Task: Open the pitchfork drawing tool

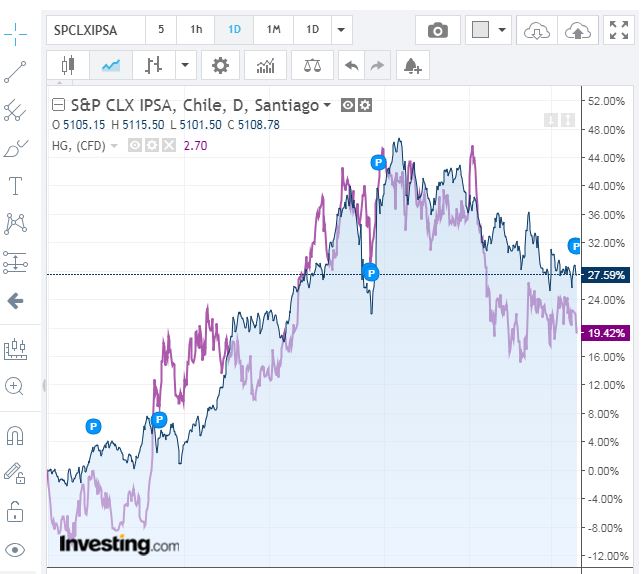Action: tap(15, 110)
